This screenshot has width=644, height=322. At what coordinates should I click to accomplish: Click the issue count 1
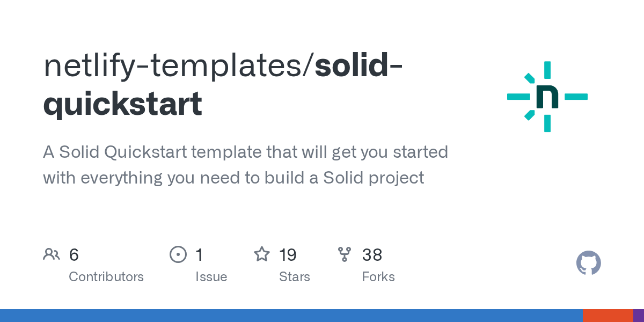pyautogui.click(x=199, y=255)
